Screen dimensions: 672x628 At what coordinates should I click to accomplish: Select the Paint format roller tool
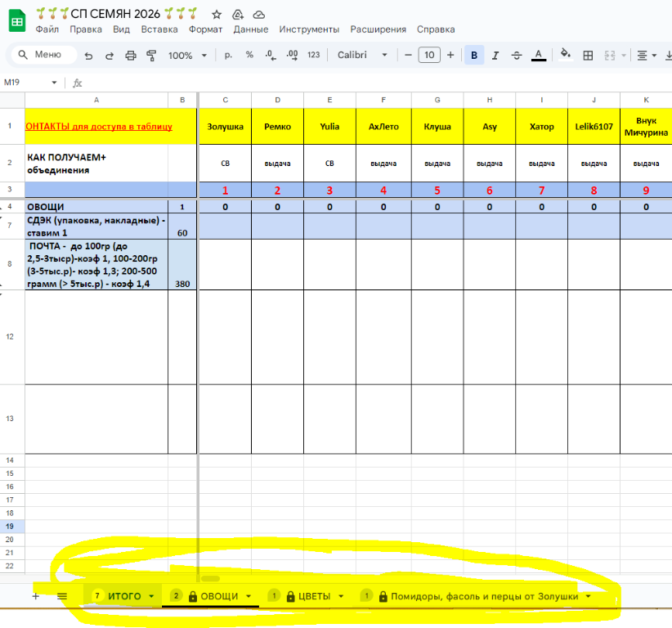tap(151, 55)
